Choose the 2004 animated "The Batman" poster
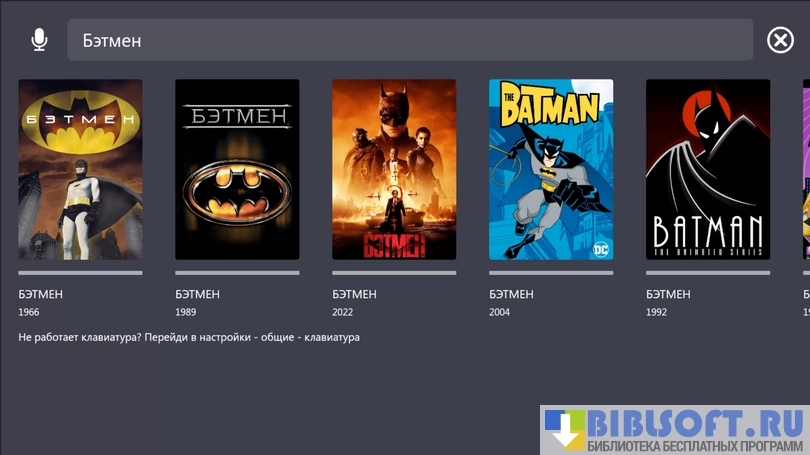The height and width of the screenshot is (455, 810). (x=551, y=169)
